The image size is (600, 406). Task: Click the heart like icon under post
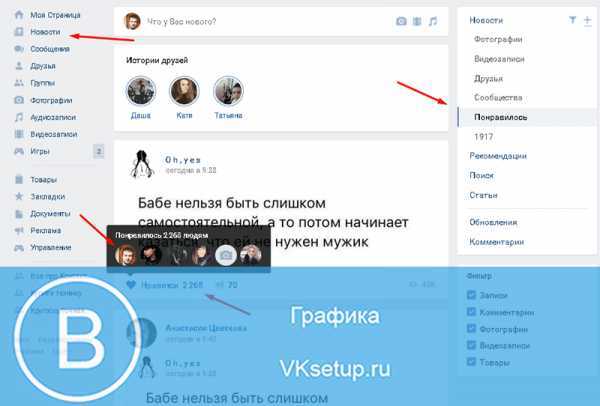[x=131, y=285]
